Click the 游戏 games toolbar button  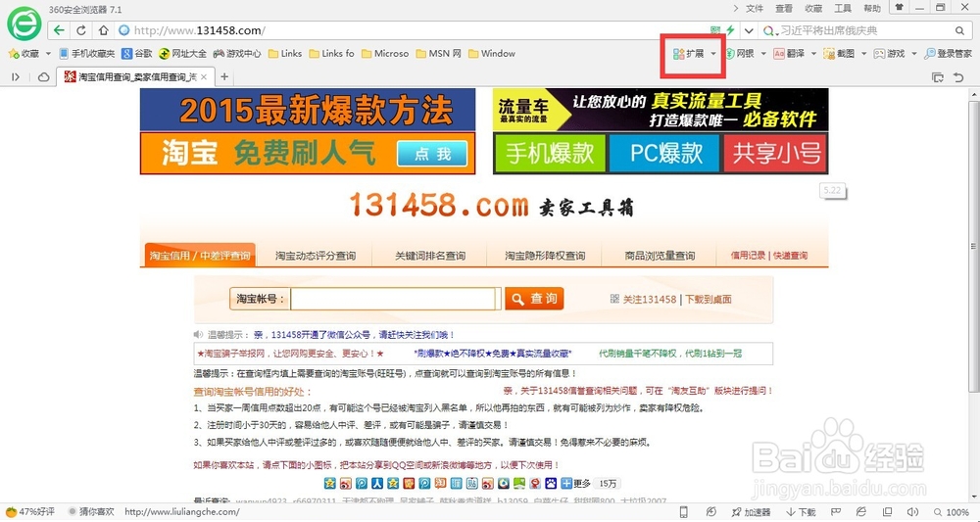point(890,54)
